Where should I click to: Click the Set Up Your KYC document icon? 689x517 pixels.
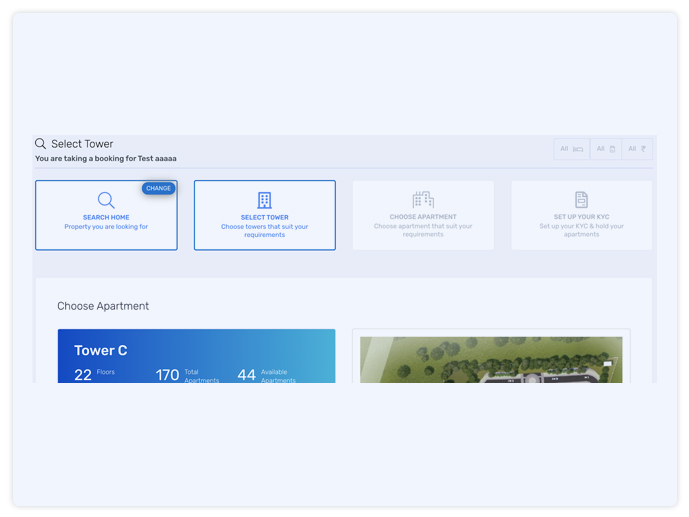(581, 199)
